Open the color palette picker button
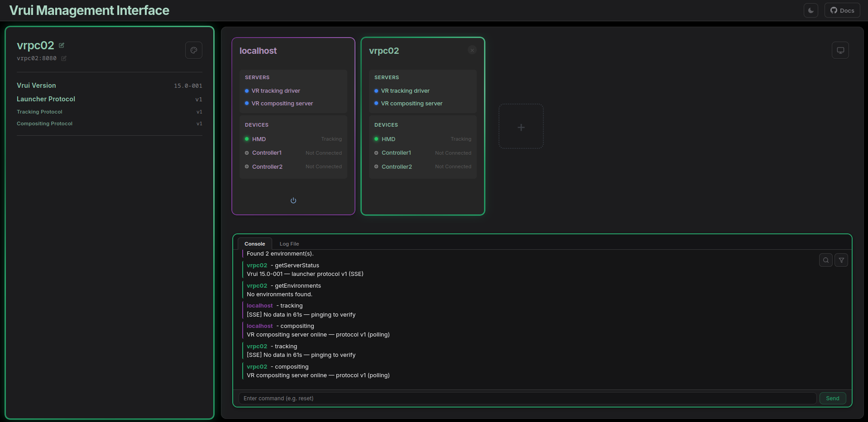Image resolution: width=868 pixels, height=422 pixels. click(194, 50)
